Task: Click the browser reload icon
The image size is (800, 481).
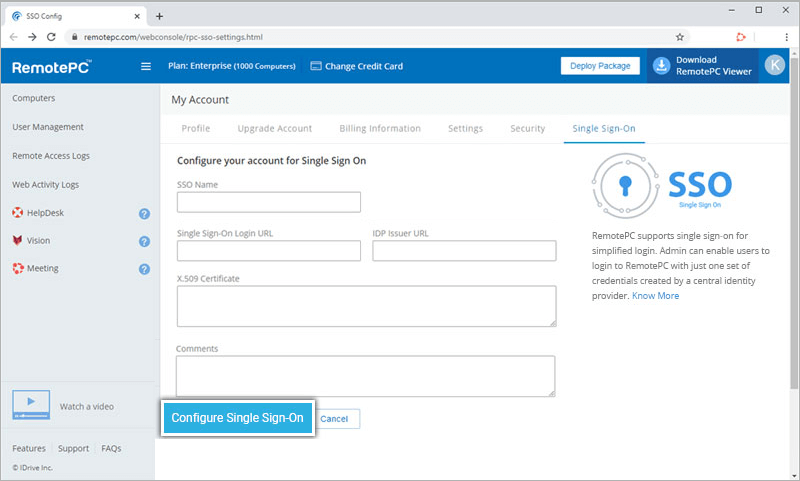Action: pos(51,37)
